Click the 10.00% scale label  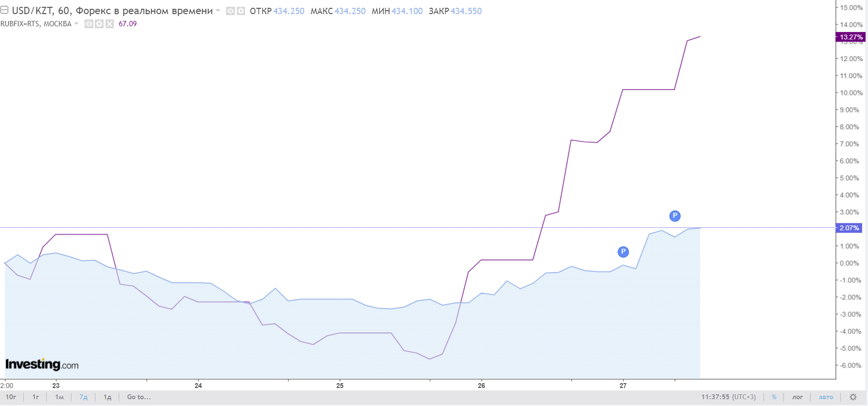tap(851, 93)
